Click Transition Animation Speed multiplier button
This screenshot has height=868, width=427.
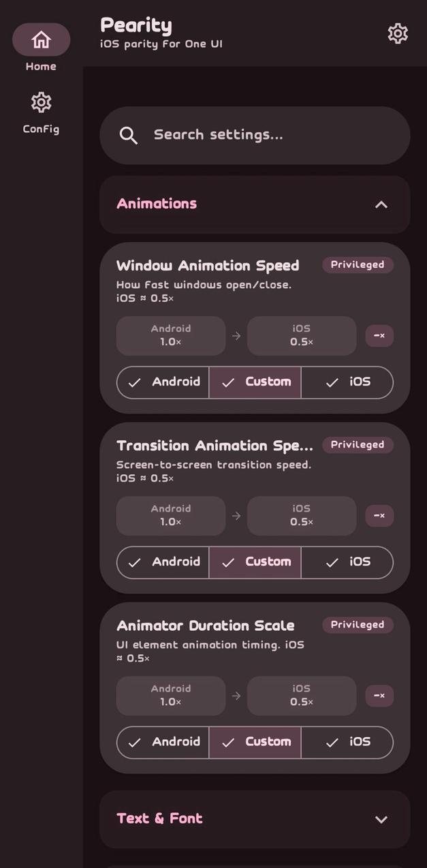(x=379, y=516)
